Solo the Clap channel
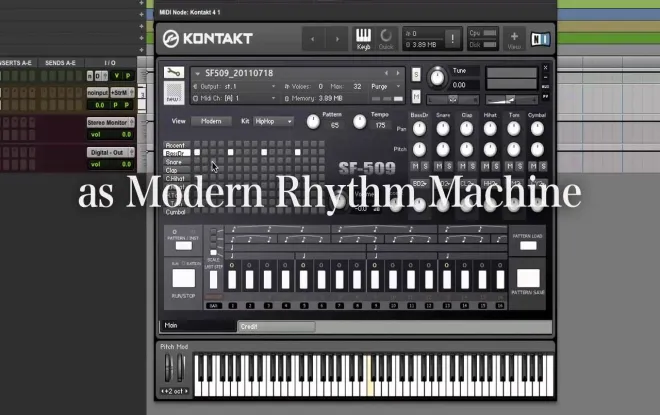The height and width of the screenshot is (415, 660). pos(472,166)
